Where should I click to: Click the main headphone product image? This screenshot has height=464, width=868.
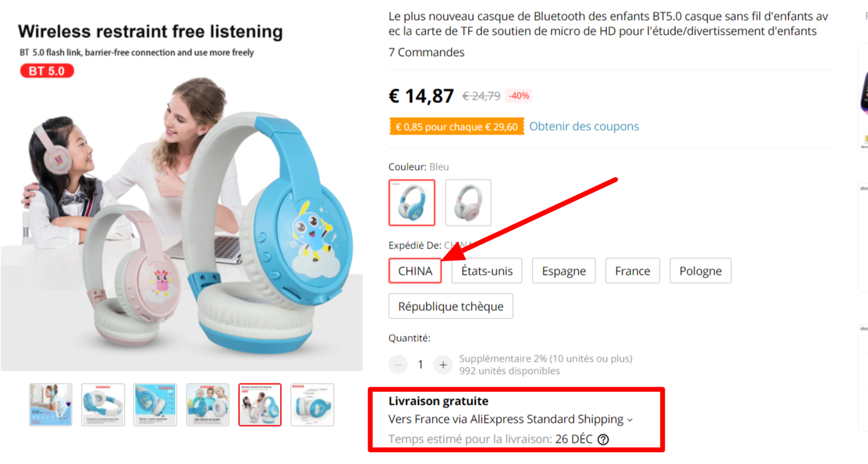pyautogui.click(x=182, y=212)
